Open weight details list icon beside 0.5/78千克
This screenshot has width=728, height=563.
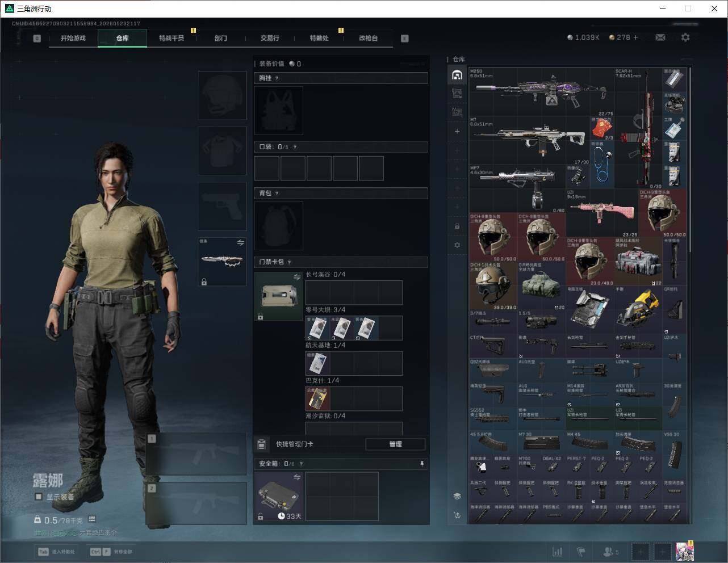coord(92,519)
